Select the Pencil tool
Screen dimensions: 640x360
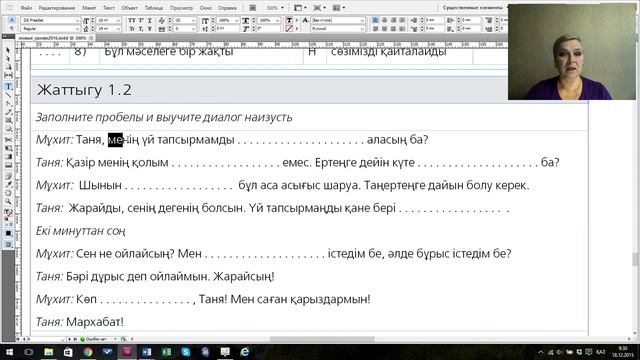(x=8, y=112)
